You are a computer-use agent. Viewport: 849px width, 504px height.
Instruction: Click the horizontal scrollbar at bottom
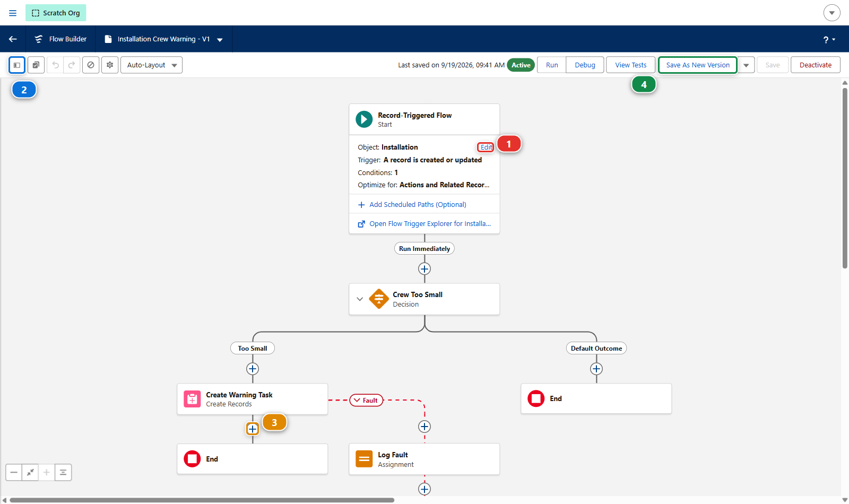coord(202,500)
